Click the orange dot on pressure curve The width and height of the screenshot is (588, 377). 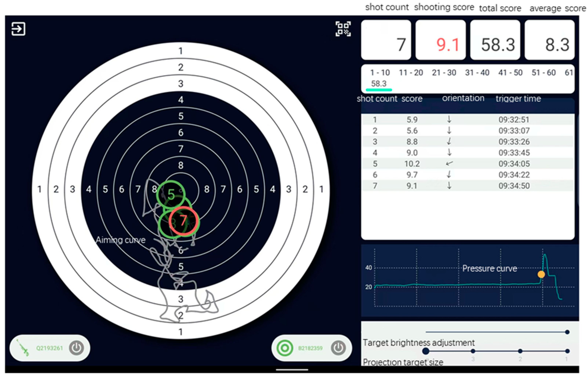(541, 274)
